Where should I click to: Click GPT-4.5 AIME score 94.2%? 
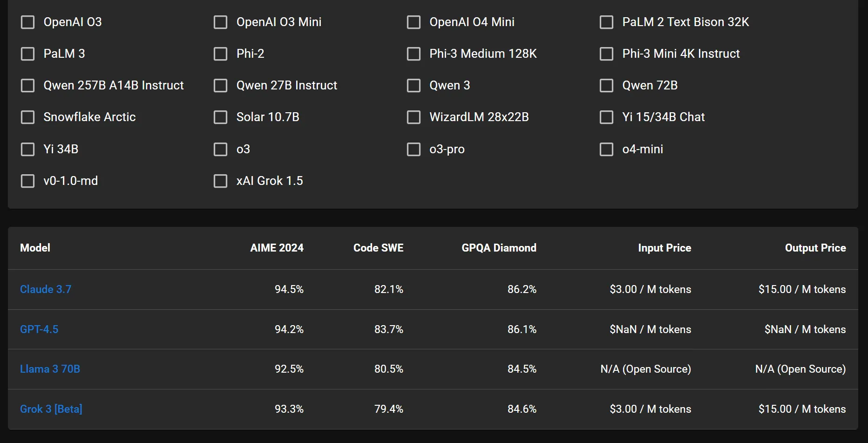tap(289, 329)
